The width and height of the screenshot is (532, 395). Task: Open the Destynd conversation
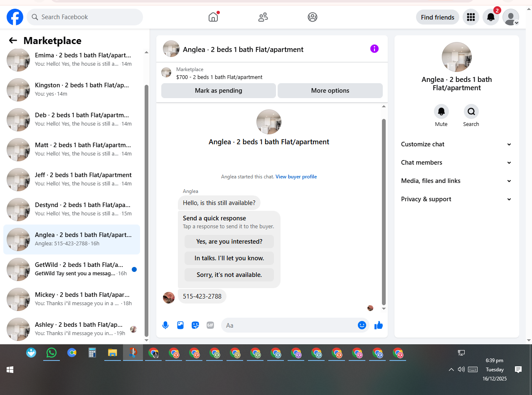pyautogui.click(x=71, y=210)
